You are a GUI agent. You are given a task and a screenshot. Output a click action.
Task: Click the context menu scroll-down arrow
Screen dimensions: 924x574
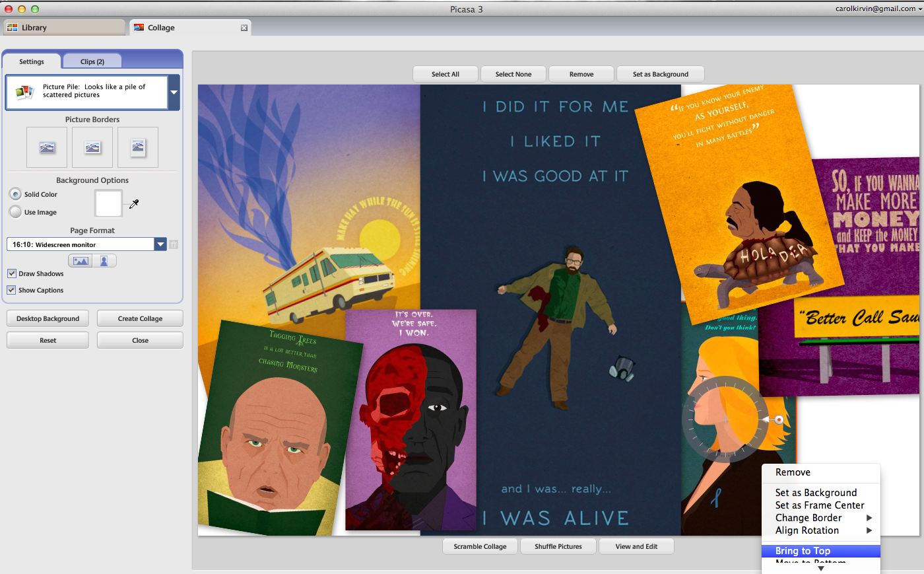pyautogui.click(x=821, y=569)
